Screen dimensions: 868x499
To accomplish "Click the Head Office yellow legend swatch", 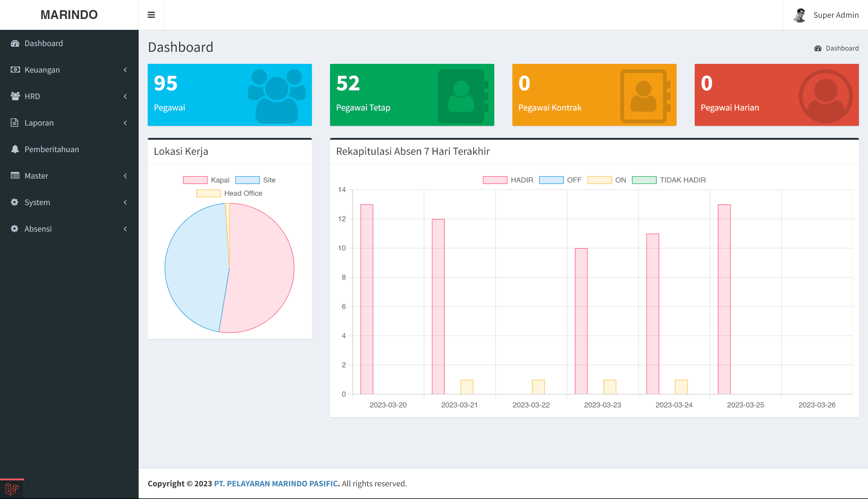I will [x=209, y=193].
